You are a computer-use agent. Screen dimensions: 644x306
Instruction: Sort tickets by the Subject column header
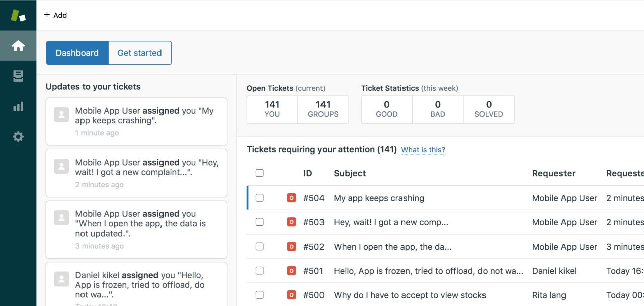point(350,173)
